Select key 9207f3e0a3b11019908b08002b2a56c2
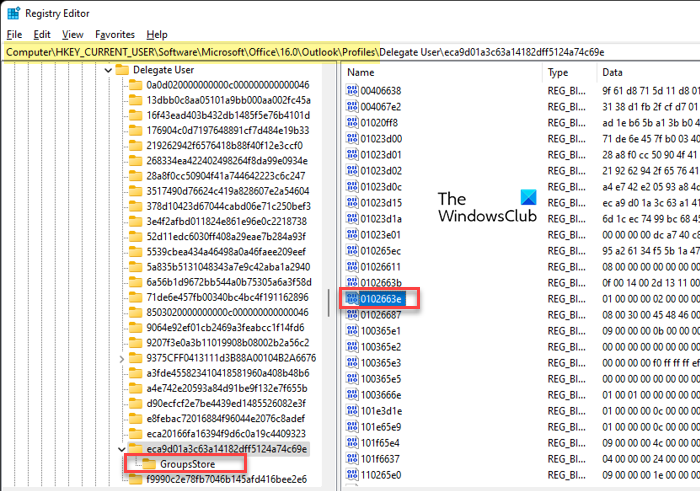 tap(228, 343)
